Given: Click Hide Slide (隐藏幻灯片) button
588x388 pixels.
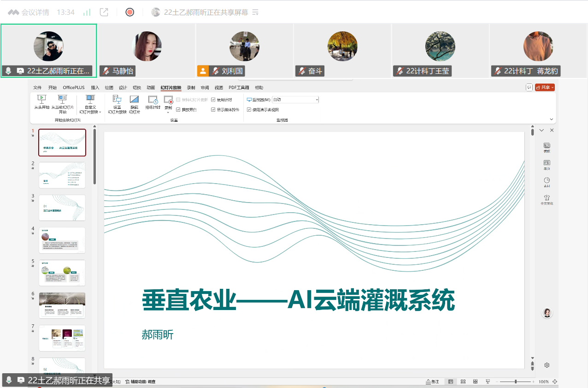Looking at the screenshot, I should (135, 104).
